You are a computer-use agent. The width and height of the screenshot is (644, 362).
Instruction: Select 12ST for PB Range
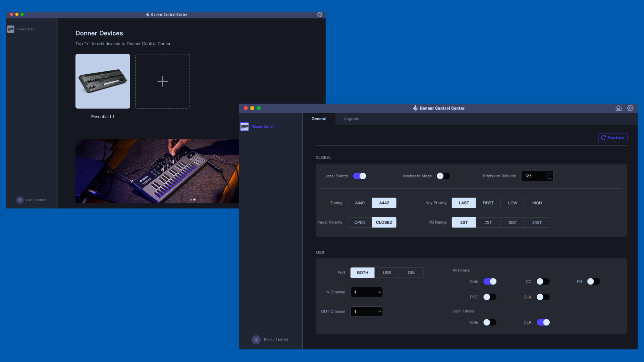(x=512, y=222)
